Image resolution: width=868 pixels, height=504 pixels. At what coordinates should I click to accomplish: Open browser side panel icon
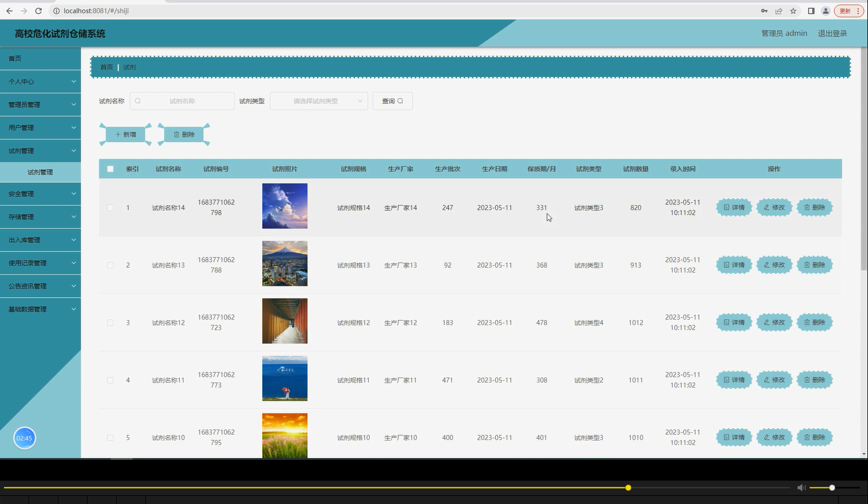(811, 11)
